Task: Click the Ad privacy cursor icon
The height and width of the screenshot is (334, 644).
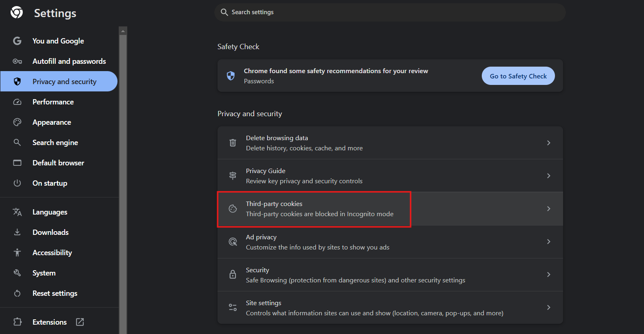Action: (x=233, y=242)
